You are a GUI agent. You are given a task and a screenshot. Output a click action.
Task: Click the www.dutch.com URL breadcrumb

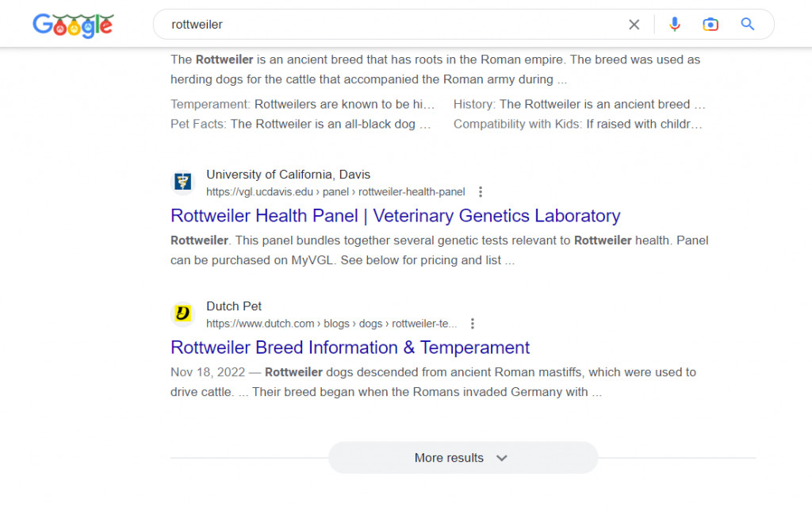[331, 324]
